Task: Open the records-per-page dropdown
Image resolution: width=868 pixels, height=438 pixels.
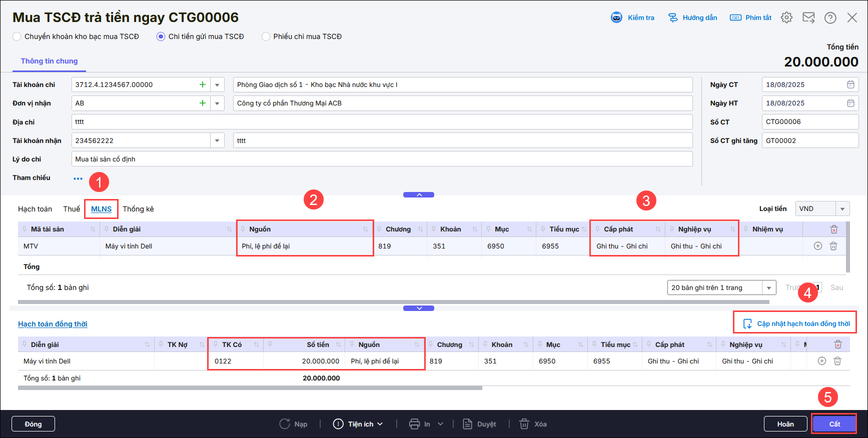Action: [x=769, y=287]
